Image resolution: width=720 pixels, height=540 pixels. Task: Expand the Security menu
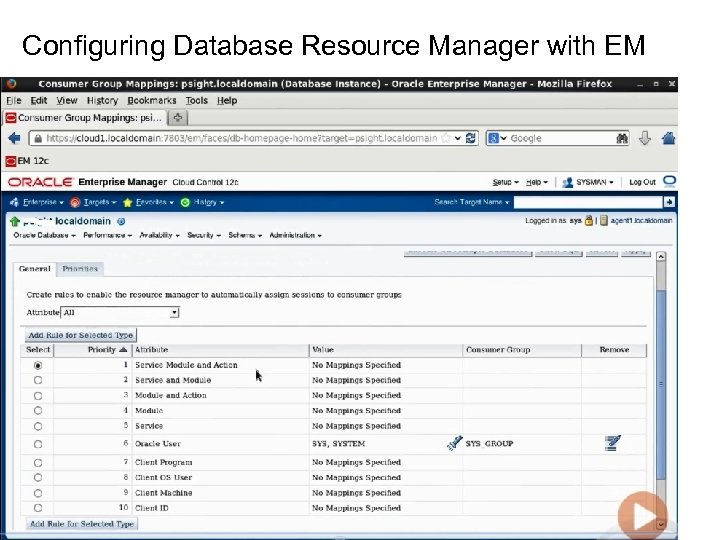tap(204, 235)
